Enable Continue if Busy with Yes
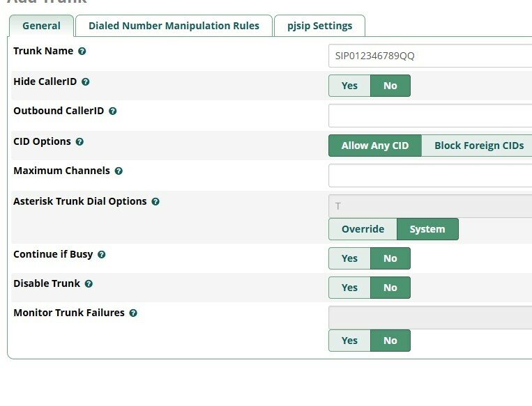Viewport: 532px width, 406px height. pyautogui.click(x=349, y=258)
